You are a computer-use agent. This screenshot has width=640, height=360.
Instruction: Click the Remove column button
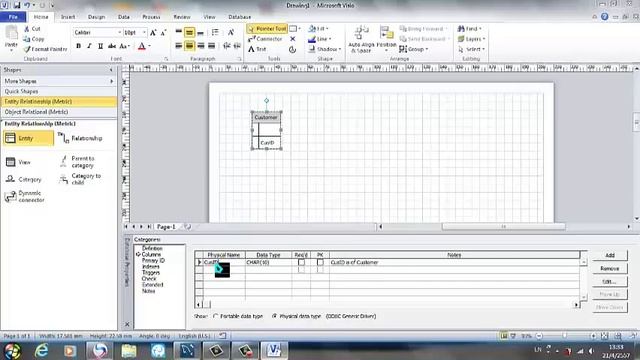coord(610,269)
